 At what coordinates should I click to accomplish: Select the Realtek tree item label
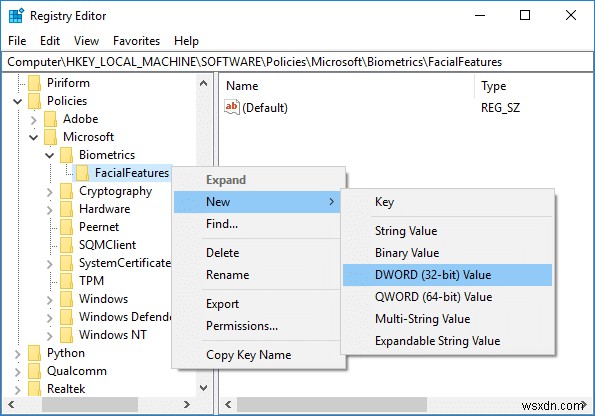[66, 389]
